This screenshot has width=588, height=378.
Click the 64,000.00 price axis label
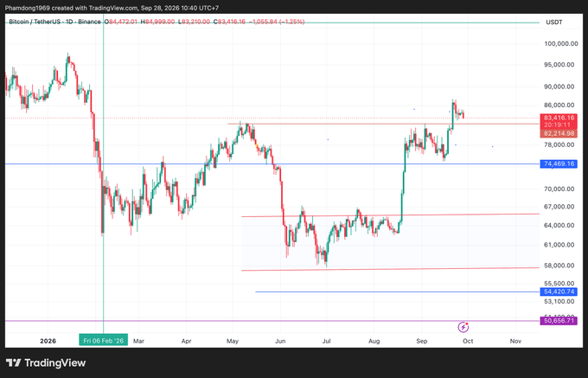point(559,225)
